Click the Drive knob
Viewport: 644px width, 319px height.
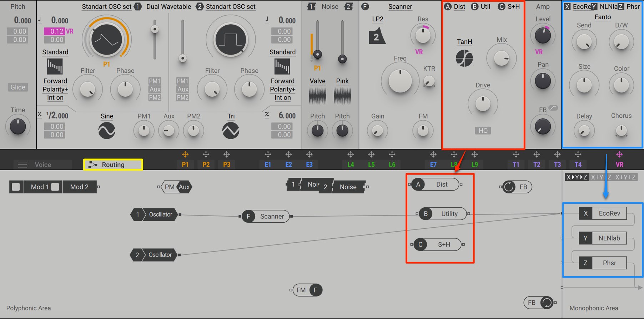pos(483,104)
